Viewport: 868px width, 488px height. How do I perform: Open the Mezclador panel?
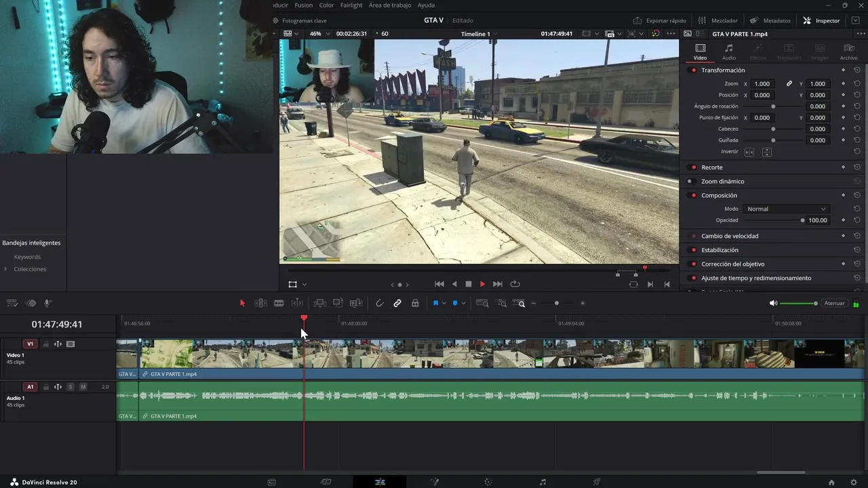coord(718,20)
